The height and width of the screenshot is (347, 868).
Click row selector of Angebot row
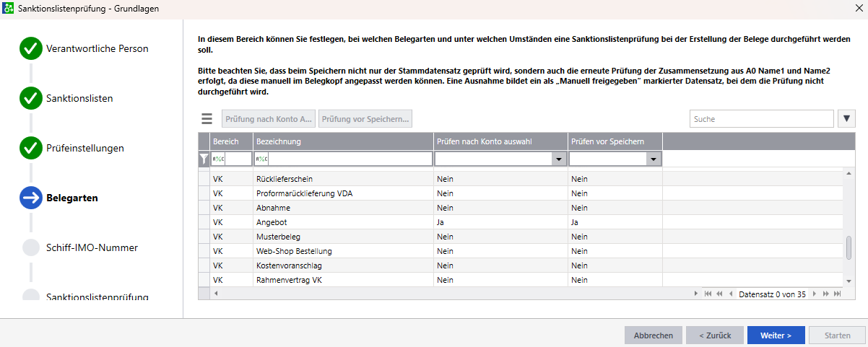click(204, 222)
